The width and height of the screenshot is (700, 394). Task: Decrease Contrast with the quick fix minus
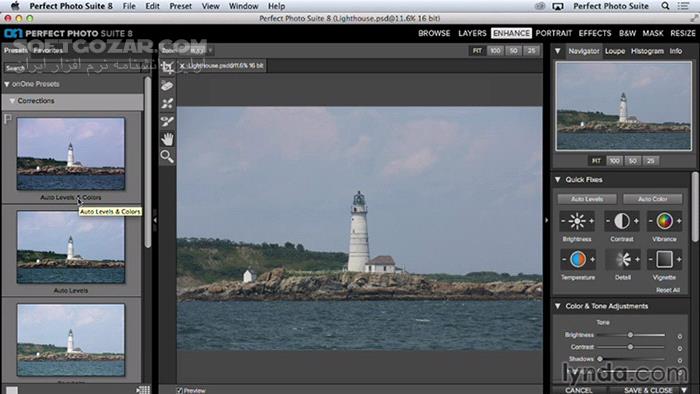[608, 221]
